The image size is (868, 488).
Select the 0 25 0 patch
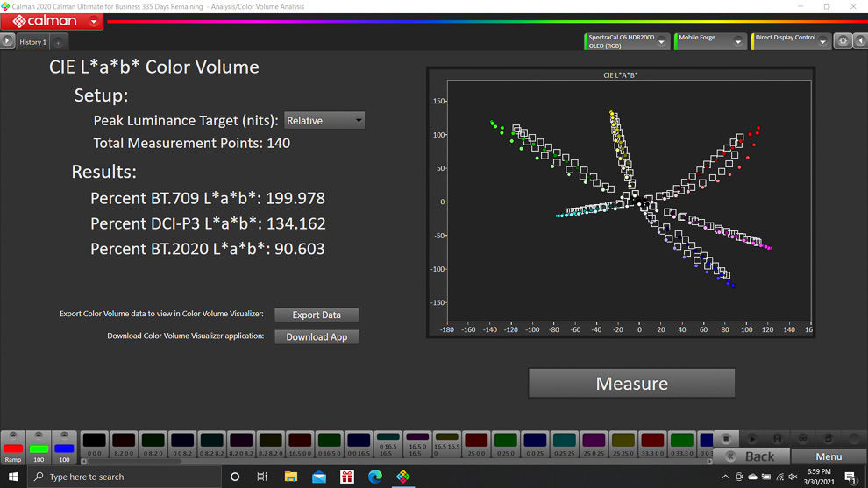(x=505, y=444)
